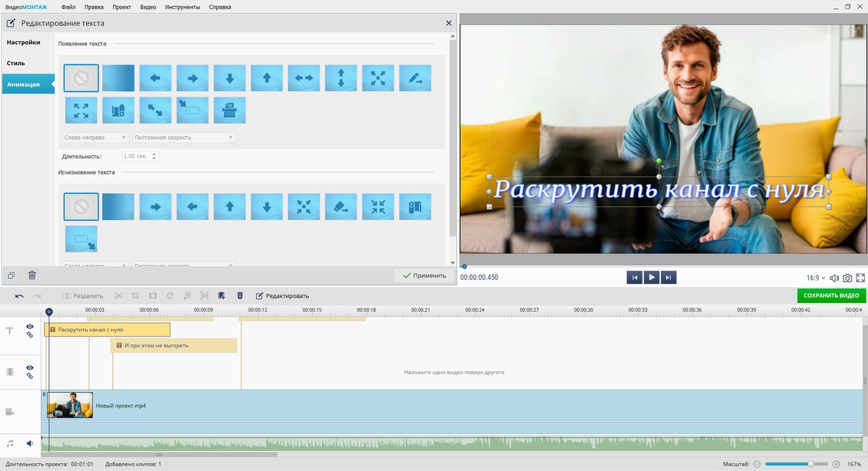Enter fullscreen preview mode
The height and width of the screenshot is (471, 868).
(x=861, y=278)
